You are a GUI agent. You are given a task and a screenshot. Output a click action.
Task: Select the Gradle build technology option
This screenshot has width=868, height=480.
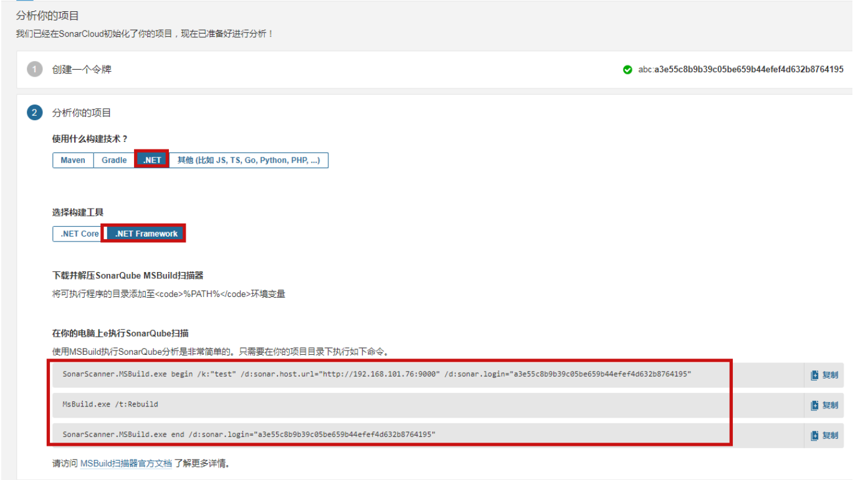coord(114,160)
